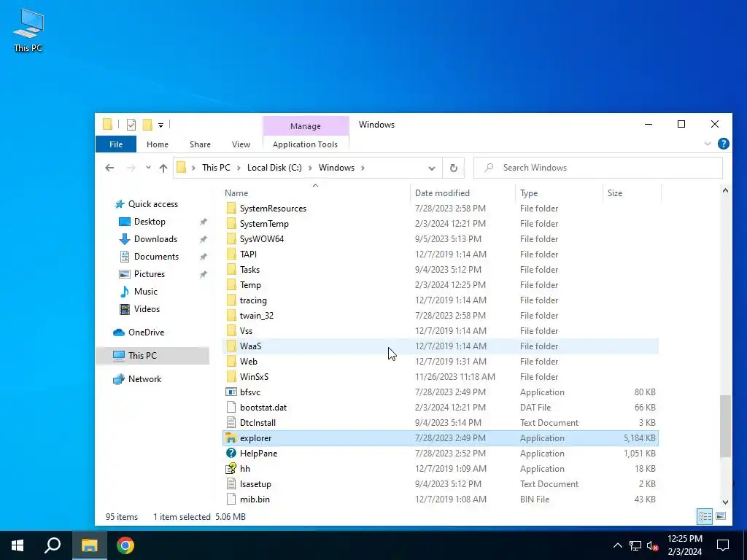This screenshot has height=560, width=747.
Task: Expand the ribbon with the chevron
Action: [x=708, y=144]
